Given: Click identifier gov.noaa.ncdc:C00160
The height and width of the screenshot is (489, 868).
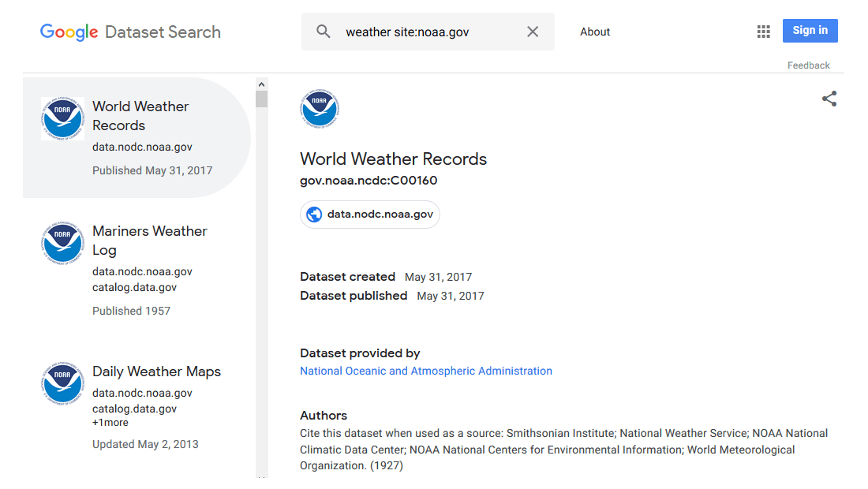Looking at the screenshot, I should pyautogui.click(x=369, y=181).
